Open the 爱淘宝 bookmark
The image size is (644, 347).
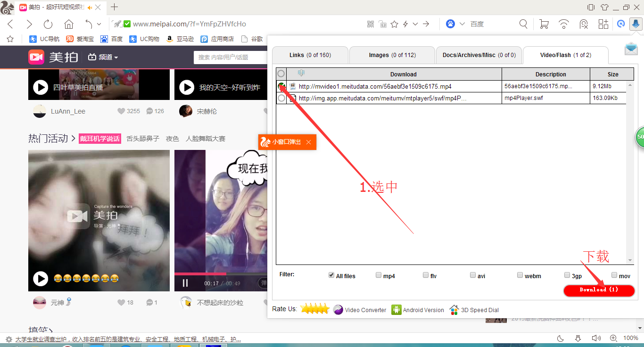80,39
